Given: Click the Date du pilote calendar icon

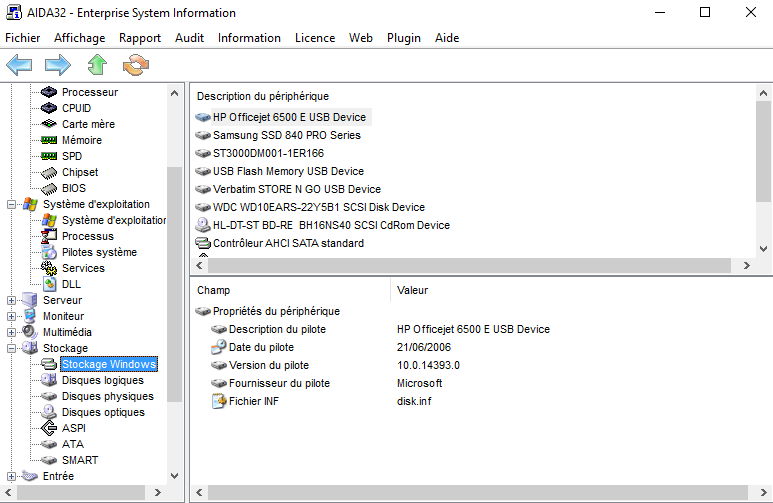Looking at the screenshot, I should 220,347.
